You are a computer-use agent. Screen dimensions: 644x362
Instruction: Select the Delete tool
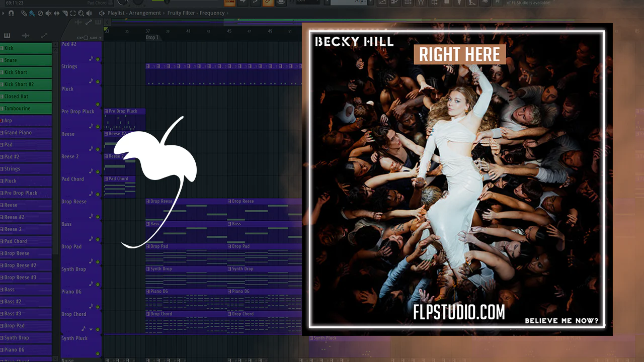40,13
